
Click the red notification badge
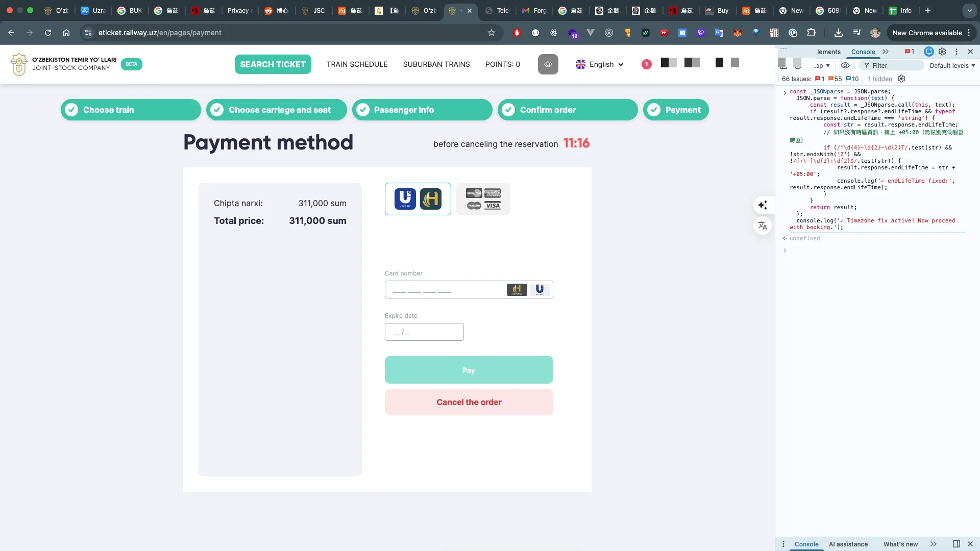coord(646,64)
